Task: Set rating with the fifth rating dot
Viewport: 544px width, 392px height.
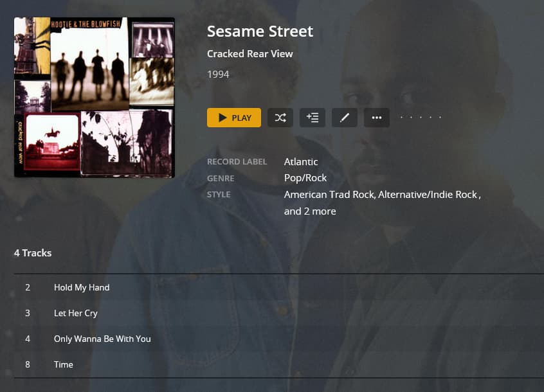Action: pos(440,118)
